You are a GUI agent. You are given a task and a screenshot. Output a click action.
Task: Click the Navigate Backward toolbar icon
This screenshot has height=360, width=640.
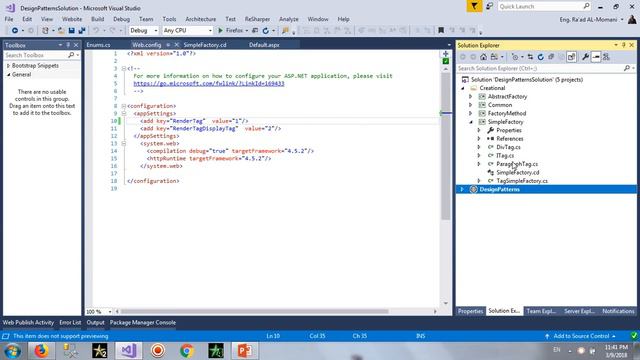click(x=15, y=31)
